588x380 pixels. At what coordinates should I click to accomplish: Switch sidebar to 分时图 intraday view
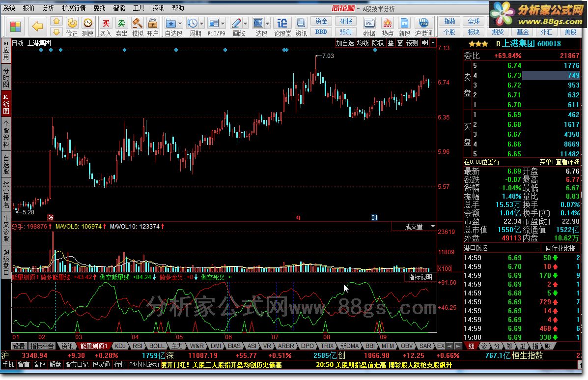coord(6,77)
